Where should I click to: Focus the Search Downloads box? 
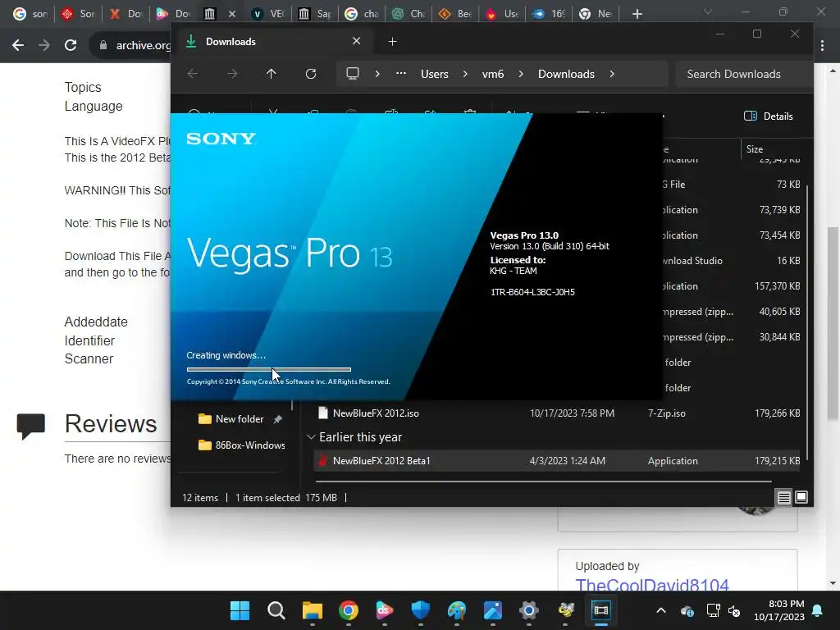[x=743, y=74]
